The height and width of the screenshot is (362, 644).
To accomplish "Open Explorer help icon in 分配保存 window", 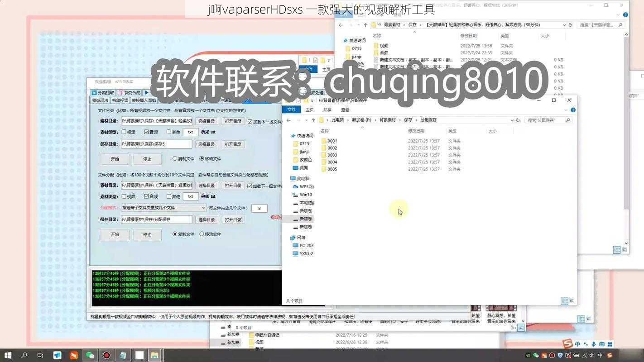I will pyautogui.click(x=573, y=110).
